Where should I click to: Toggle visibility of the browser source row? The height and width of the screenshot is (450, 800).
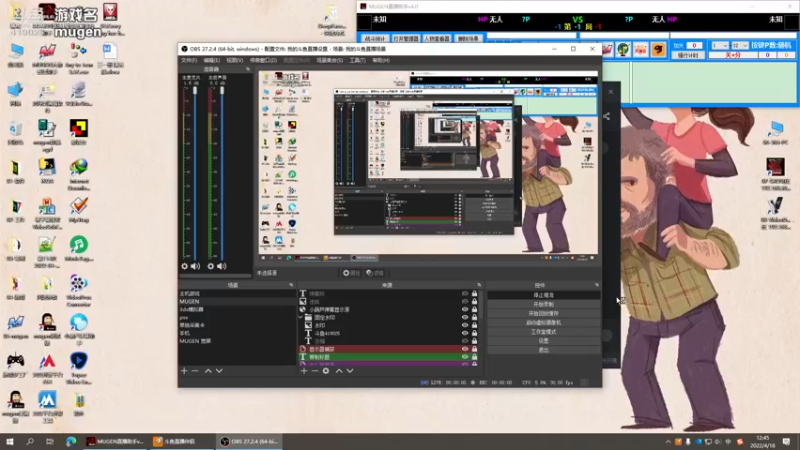tap(465, 309)
